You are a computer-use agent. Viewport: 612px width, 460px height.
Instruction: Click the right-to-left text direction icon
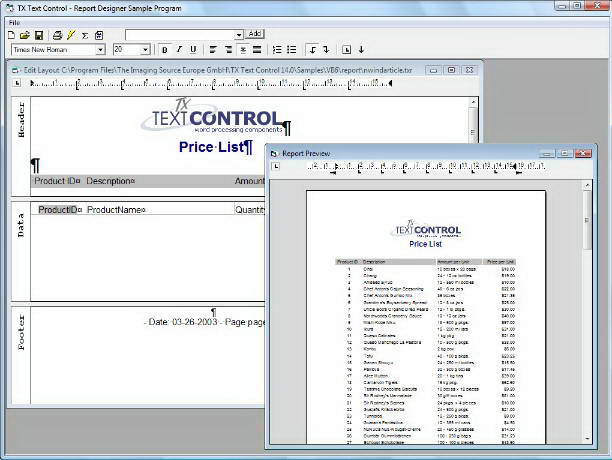pyautogui.click(x=326, y=50)
